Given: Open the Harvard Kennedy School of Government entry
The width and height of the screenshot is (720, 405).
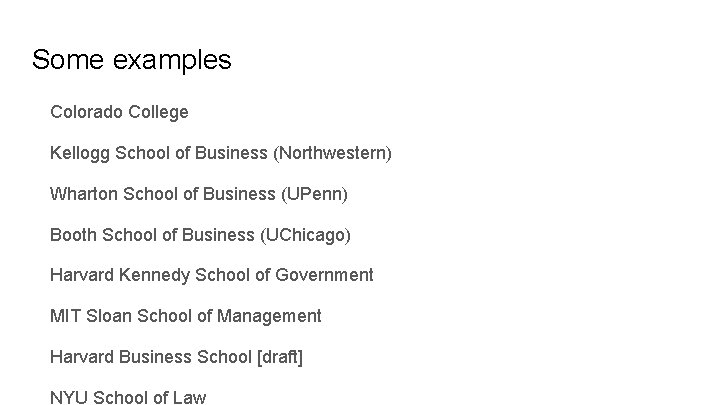Looking at the screenshot, I should click(211, 275).
